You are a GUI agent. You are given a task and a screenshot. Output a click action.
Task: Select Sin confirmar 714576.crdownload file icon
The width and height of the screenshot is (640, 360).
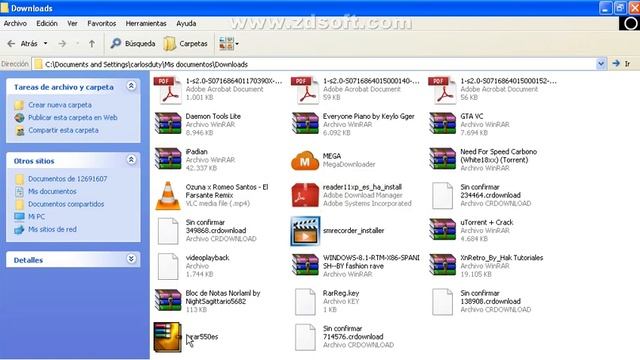305,337
